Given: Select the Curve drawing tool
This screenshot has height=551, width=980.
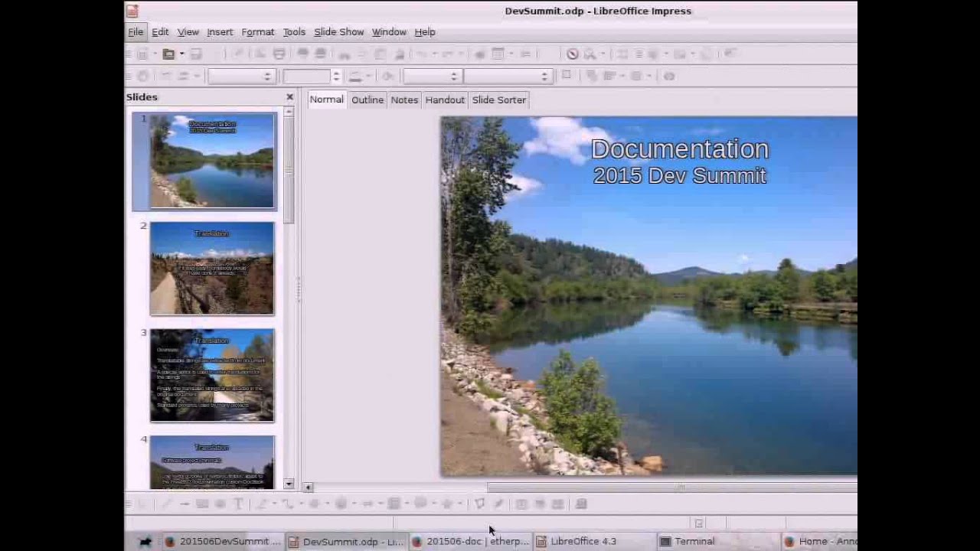Looking at the screenshot, I should pos(262,504).
